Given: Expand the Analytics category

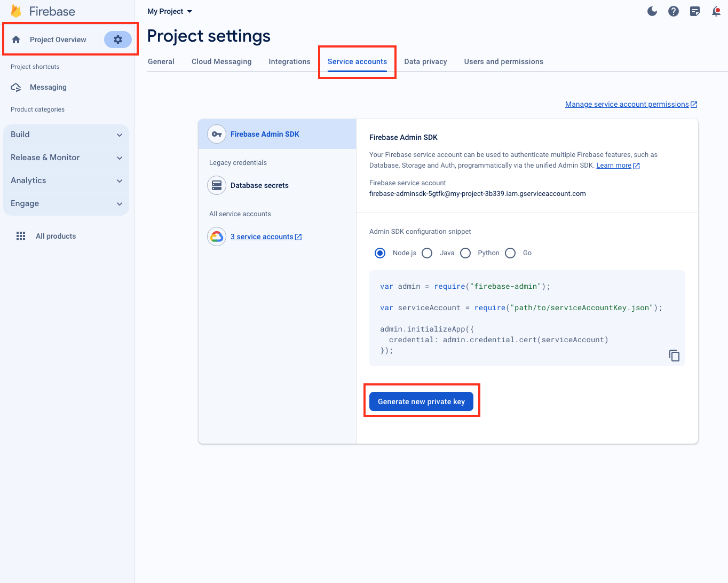Looking at the screenshot, I should tap(66, 181).
